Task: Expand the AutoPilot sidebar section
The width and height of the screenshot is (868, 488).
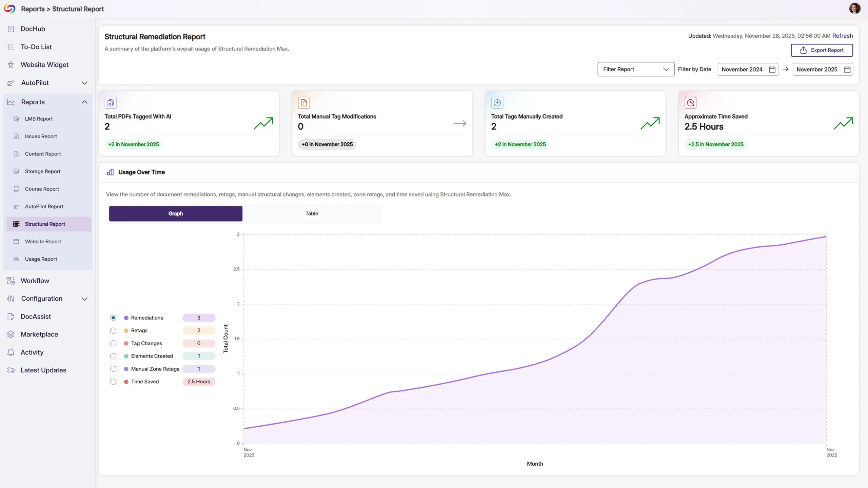Action: (x=84, y=83)
